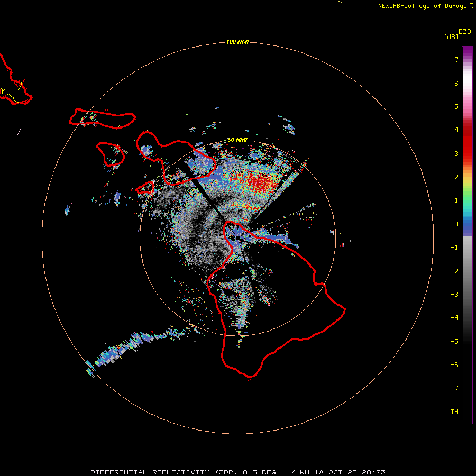The width and height of the screenshot is (476, 476).
Task: Click the legend value -7
Action: (x=454, y=388)
